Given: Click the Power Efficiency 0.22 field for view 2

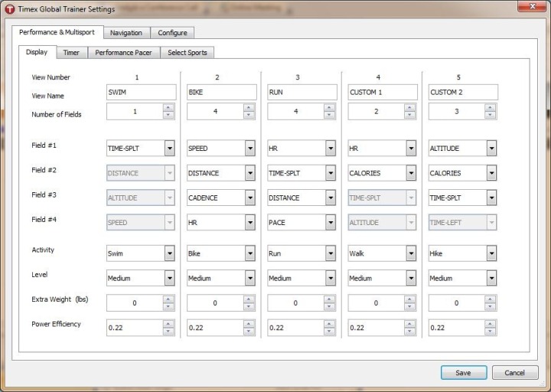Looking at the screenshot, I should [215, 328].
